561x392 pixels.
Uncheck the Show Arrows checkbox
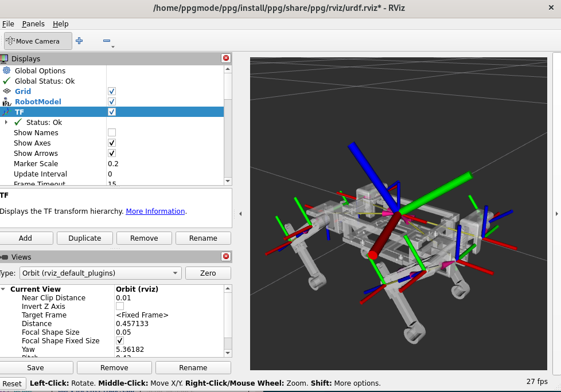pos(112,153)
